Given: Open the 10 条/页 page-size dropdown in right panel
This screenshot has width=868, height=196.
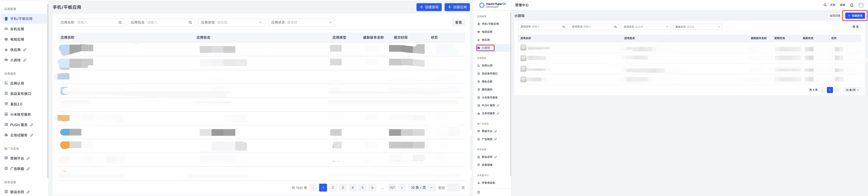Looking at the screenshot, I should coord(852,90).
